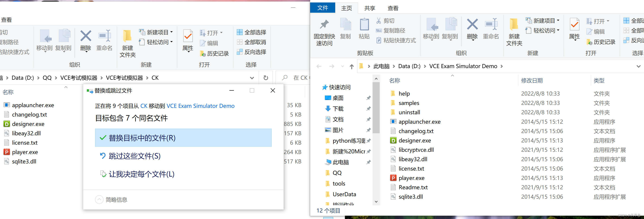Select tools folder in navigation pane
This screenshot has height=219, width=644.
point(335,184)
